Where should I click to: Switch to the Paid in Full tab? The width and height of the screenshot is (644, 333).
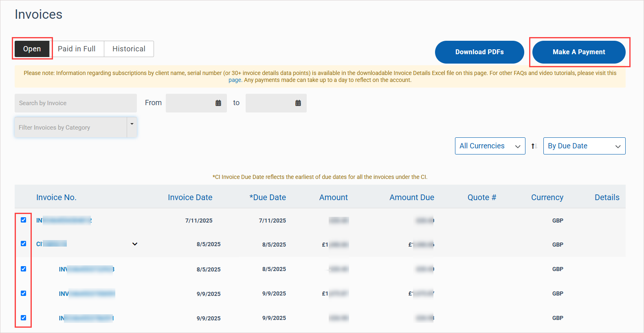point(77,49)
